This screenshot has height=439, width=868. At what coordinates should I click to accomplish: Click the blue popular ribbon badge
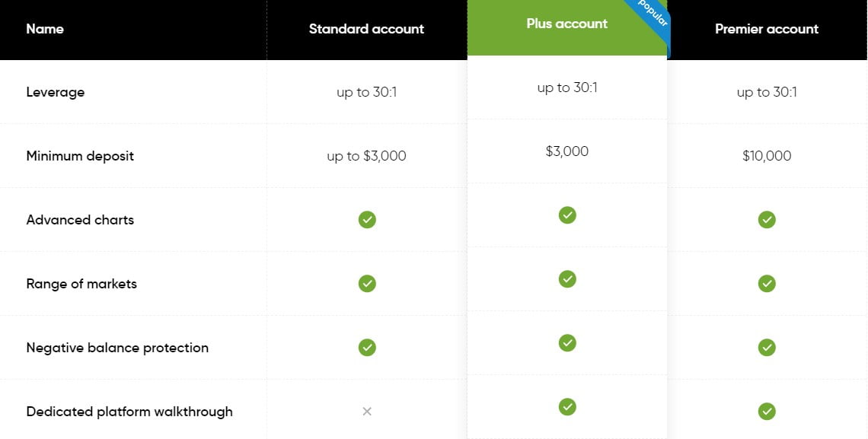click(652, 15)
